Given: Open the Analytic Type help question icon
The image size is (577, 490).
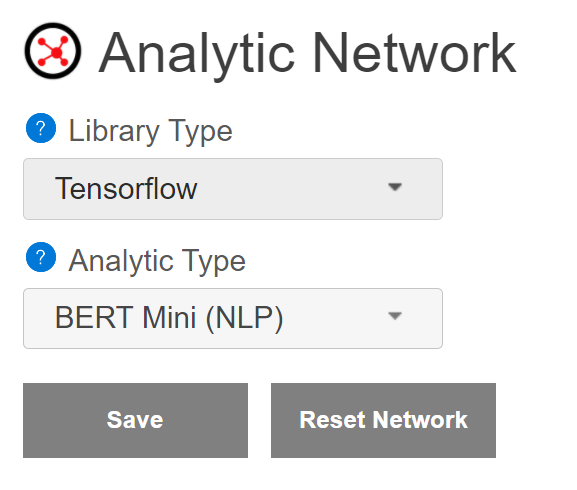Looking at the screenshot, I should (41, 257).
